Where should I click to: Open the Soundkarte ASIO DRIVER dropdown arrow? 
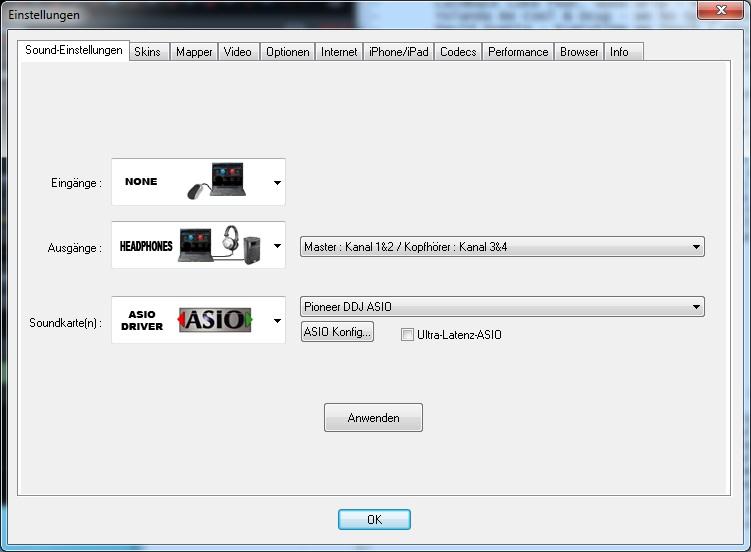277,321
